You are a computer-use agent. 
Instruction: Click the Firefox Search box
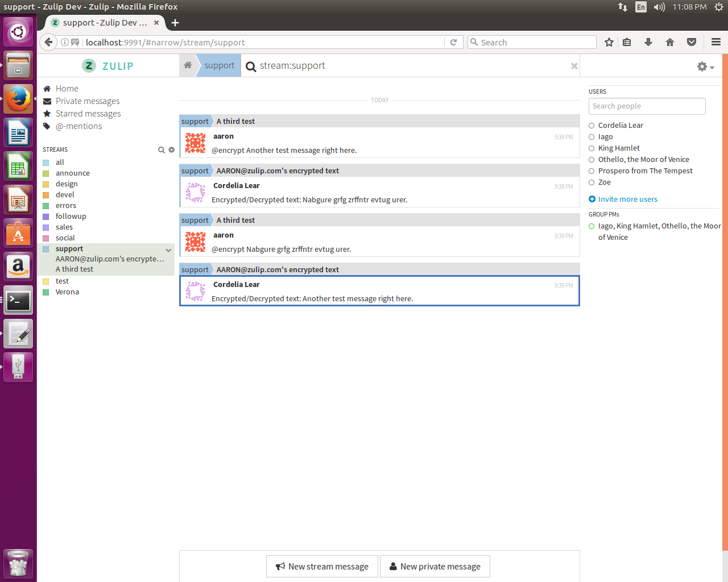pos(532,42)
